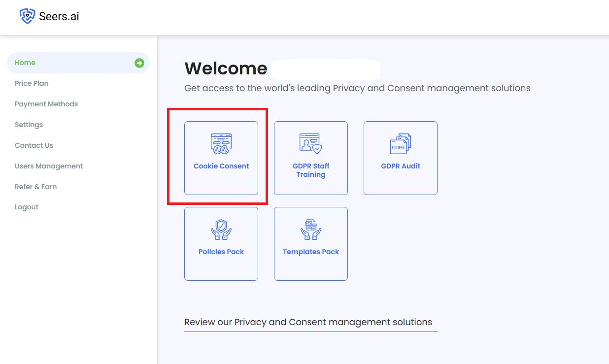Select Home in the sidebar
This screenshot has height=364, width=609.
25,63
